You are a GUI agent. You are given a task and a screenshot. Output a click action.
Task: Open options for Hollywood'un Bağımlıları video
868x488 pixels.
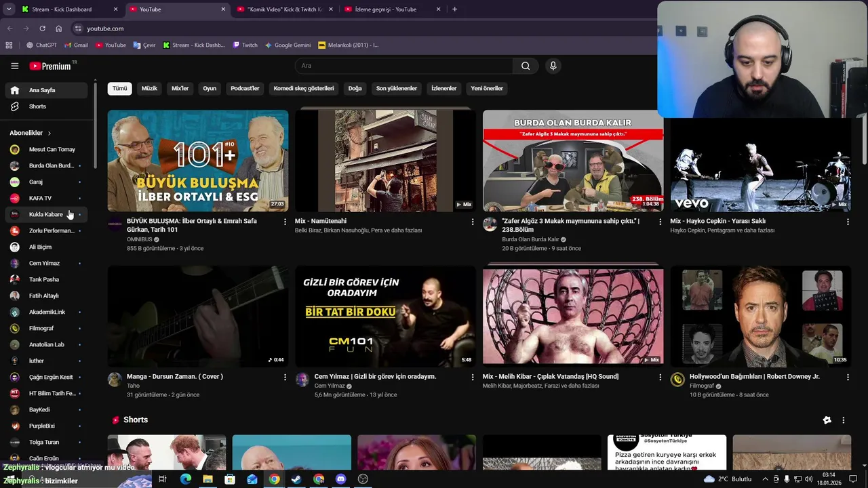click(848, 377)
